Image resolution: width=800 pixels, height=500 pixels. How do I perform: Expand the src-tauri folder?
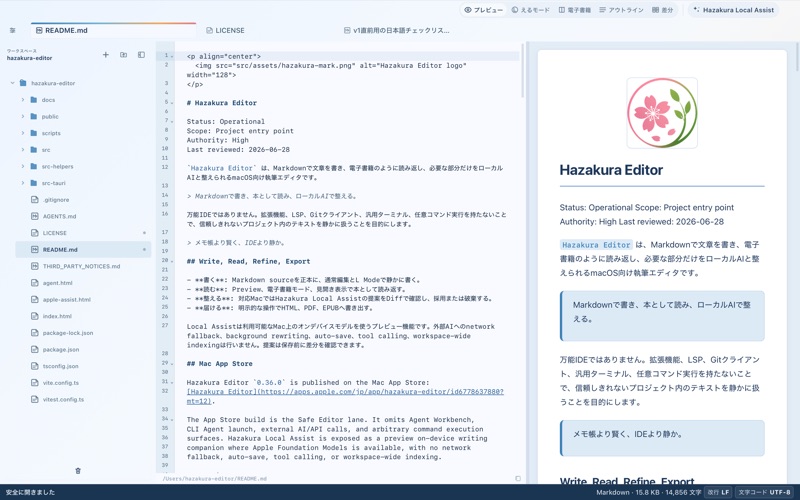coord(22,183)
